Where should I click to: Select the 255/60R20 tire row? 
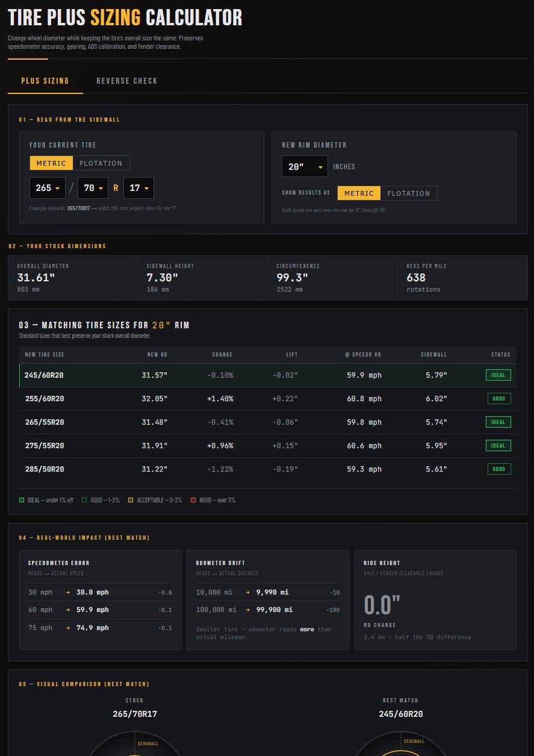[x=268, y=399]
